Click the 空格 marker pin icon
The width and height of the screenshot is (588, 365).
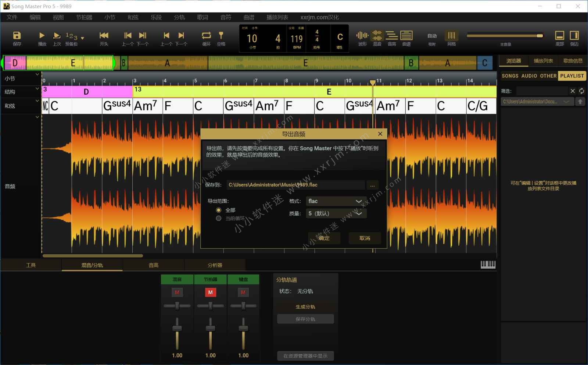coord(221,36)
